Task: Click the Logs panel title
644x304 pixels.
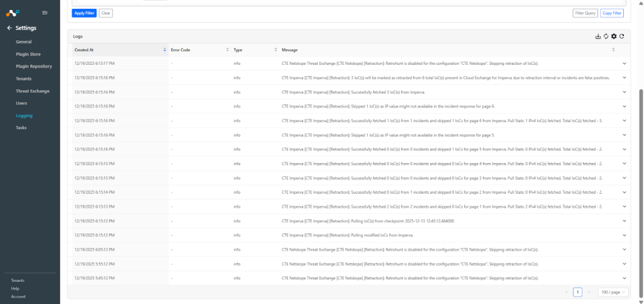Action: point(77,37)
